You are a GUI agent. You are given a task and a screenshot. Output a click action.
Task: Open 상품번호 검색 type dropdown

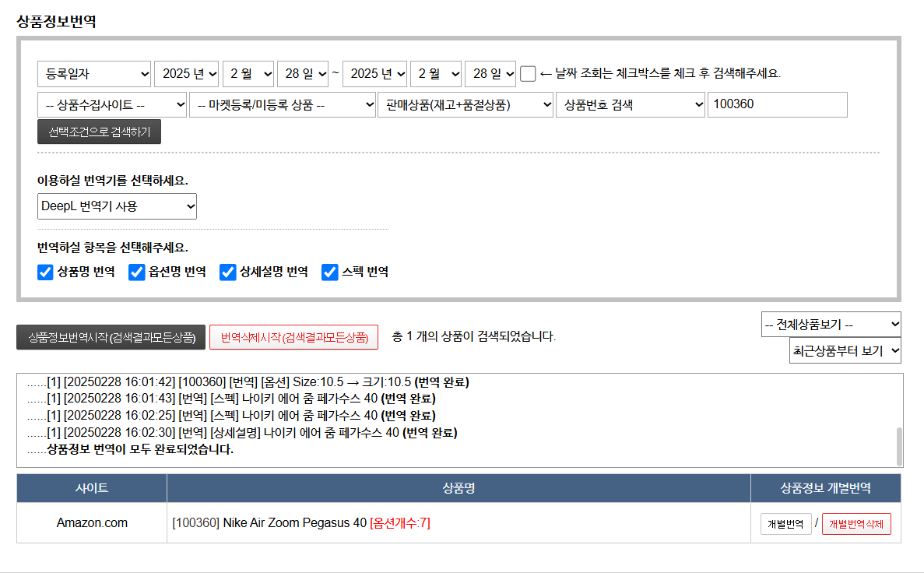630,105
